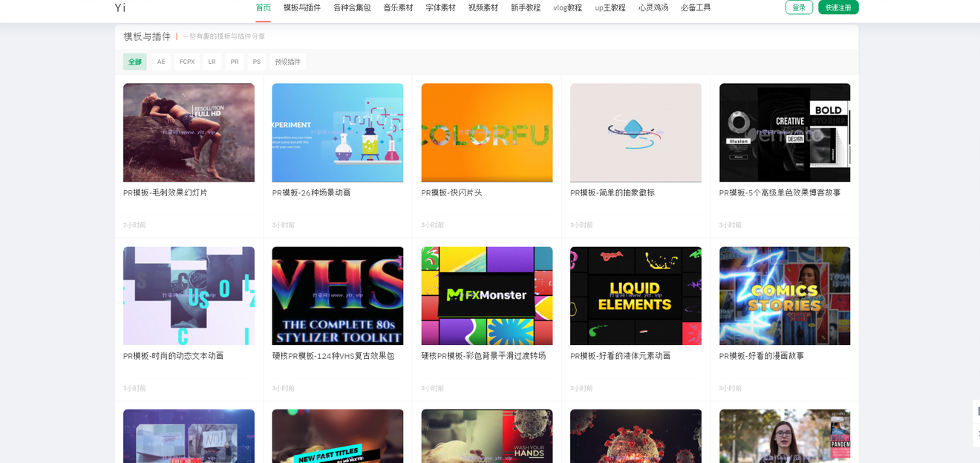980x463 pixels.
Task: Open 必备工具 in top menu
Action: [x=696, y=7]
